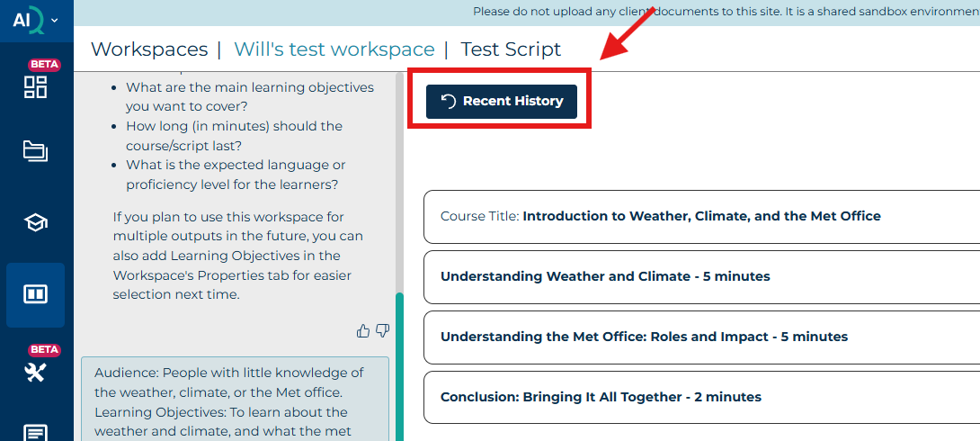Open the graduation cap courses icon
Viewport: 980px width, 441px height.
coord(36,222)
